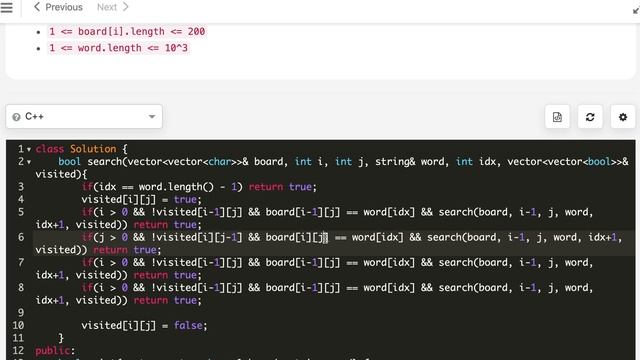
Task: Click line 3 'if(idx == word.length() - 1)'
Action: point(162,187)
